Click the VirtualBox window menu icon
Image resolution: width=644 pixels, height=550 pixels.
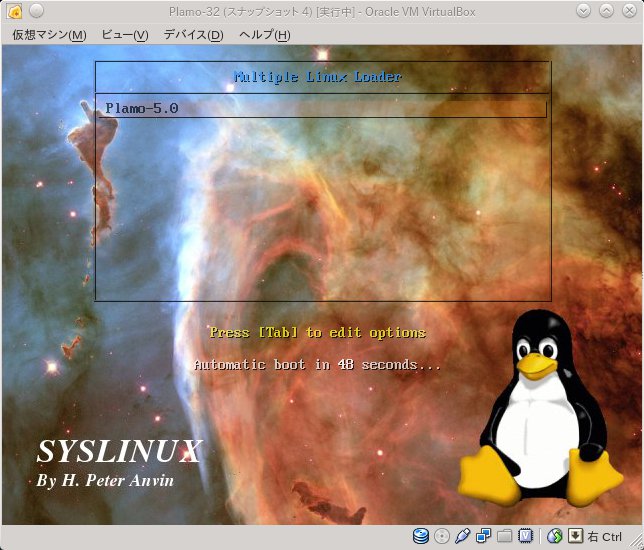point(14,11)
